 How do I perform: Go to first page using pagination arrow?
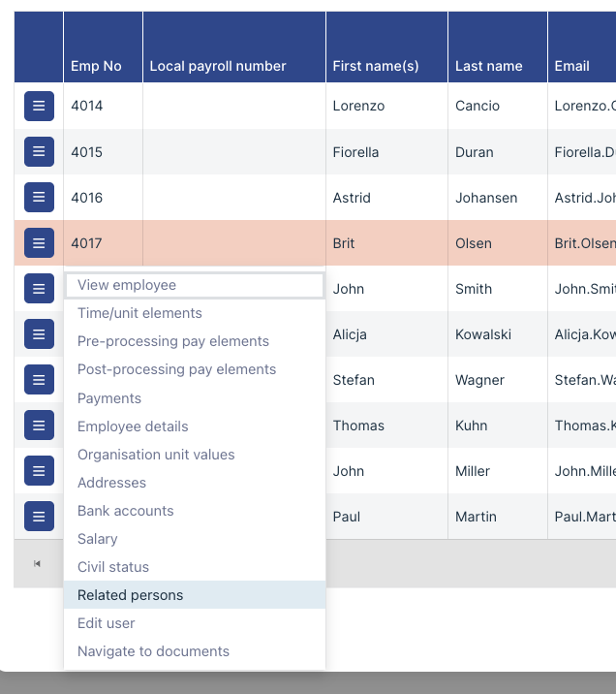37,563
